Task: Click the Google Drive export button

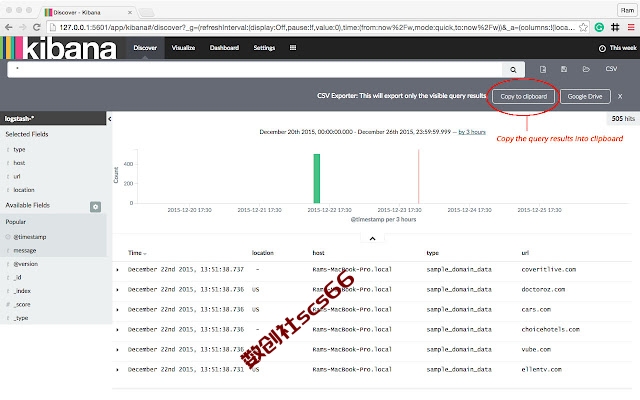Action: click(585, 96)
